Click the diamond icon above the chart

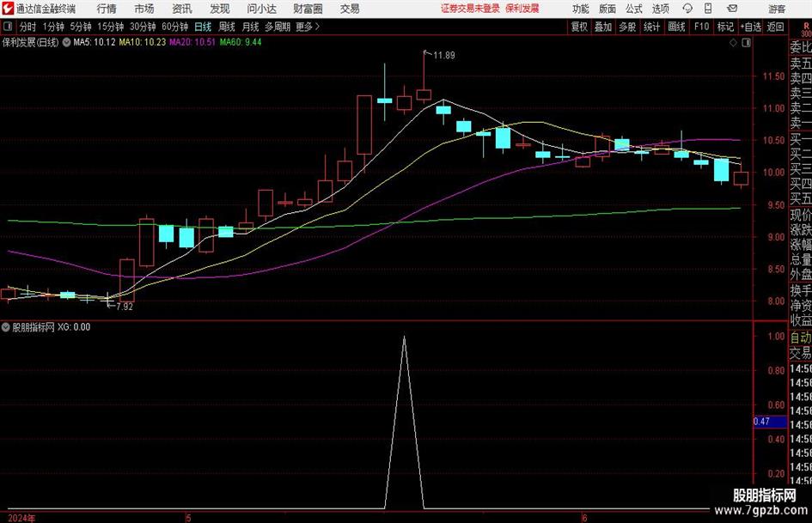coord(733,43)
